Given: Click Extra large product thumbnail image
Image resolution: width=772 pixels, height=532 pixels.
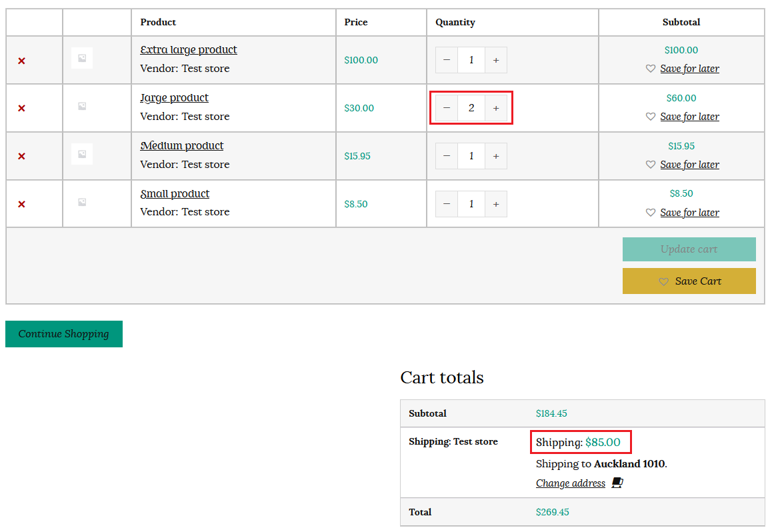Looking at the screenshot, I should pyautogui.click(x=82, y=58).
